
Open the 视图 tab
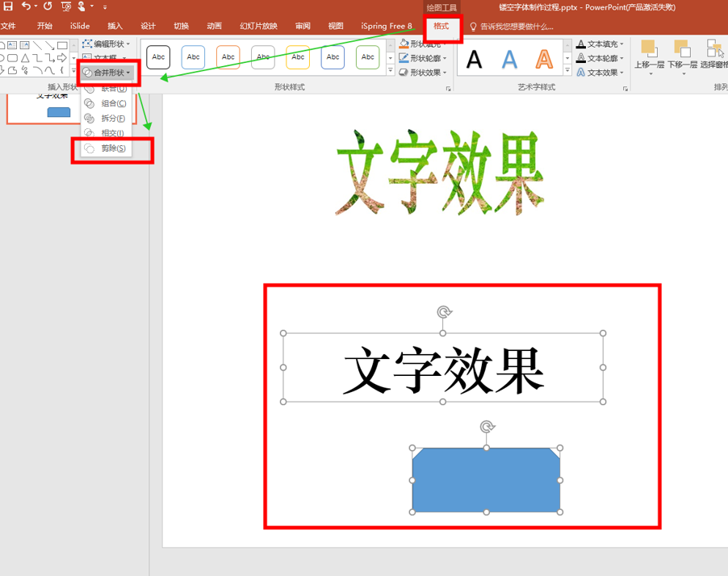336,26
